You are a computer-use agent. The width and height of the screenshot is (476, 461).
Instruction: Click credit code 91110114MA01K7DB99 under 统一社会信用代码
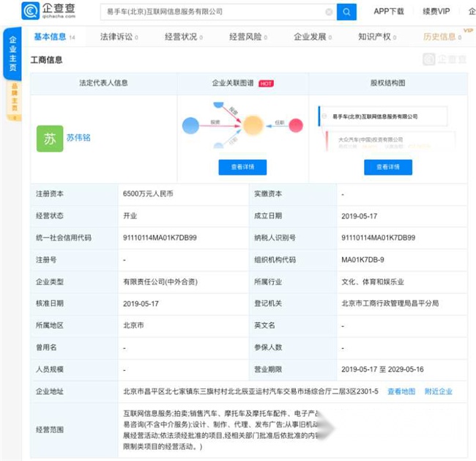[x=160, y=237]
